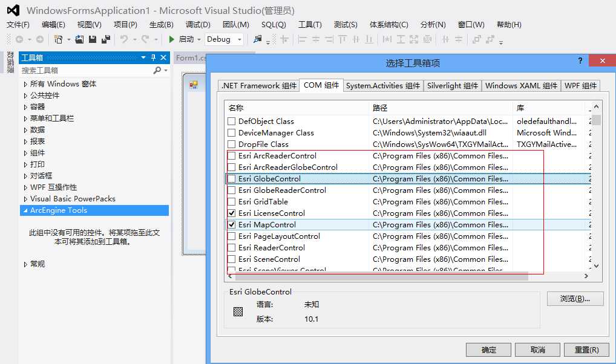Sort list by 名称 column header

click(x=297, y=108)
